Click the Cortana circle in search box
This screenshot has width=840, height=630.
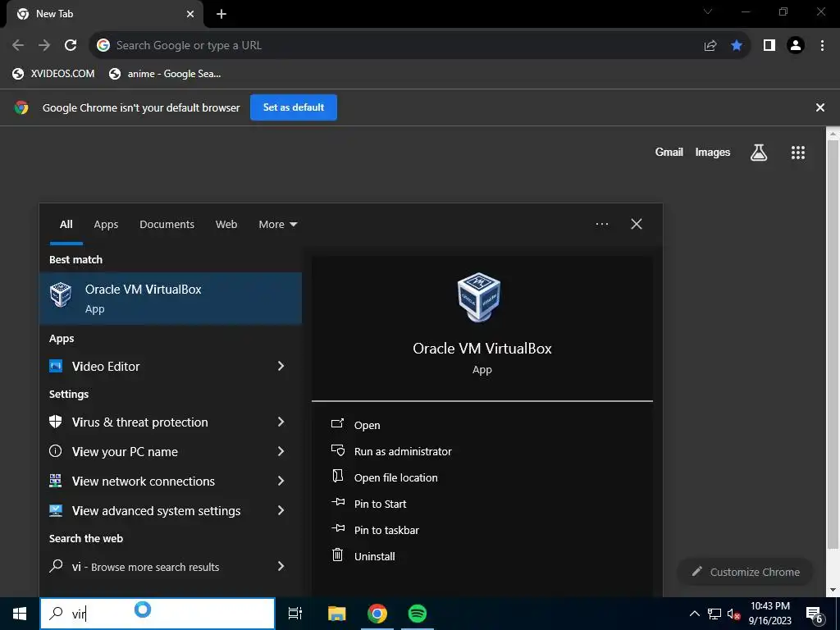tap(143, 609)
